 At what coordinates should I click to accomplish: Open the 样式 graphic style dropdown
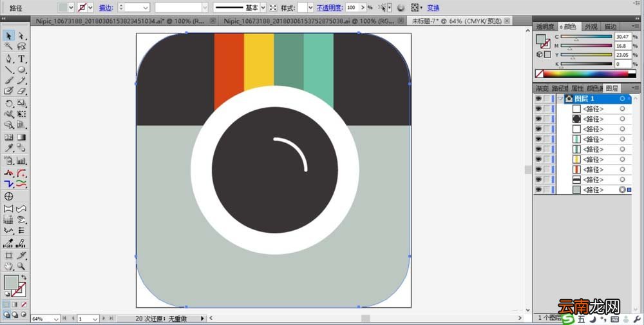pos(310,8)
